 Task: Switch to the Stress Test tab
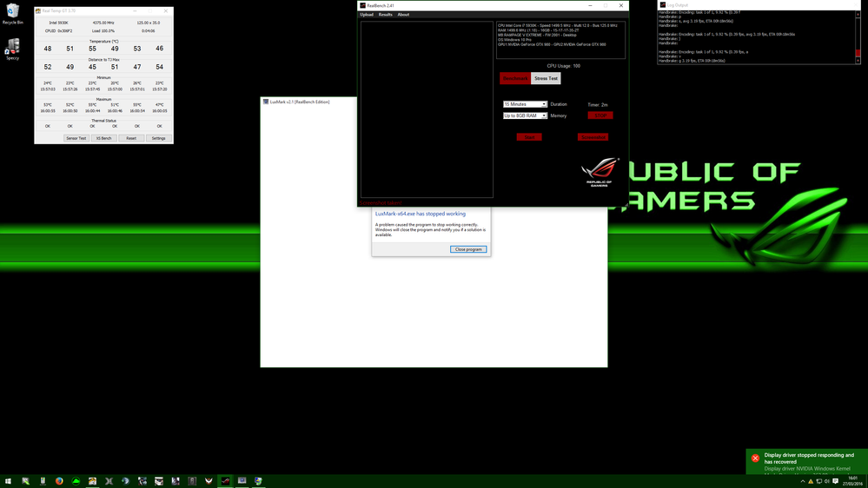546,78
